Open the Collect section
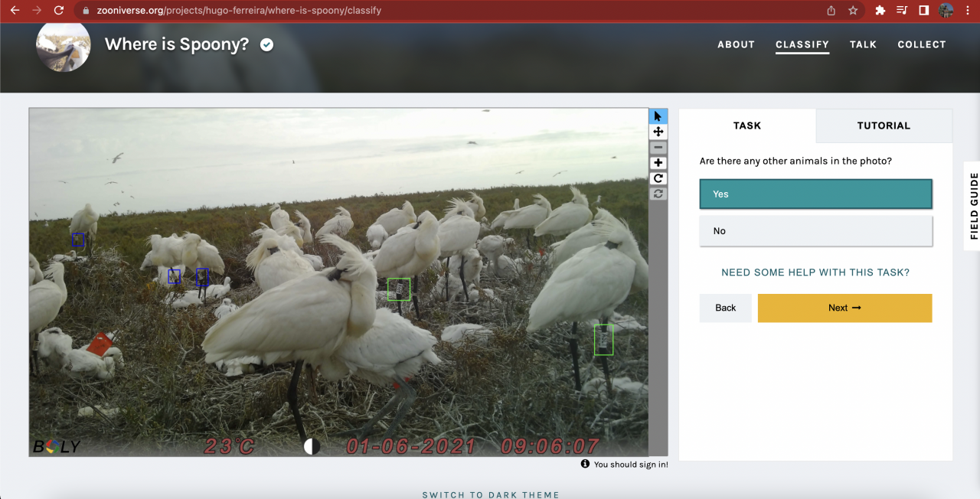 point(922,44)
